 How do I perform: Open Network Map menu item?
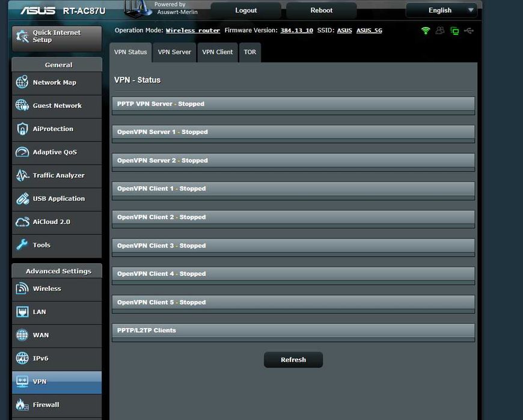(x=57, y=83)
